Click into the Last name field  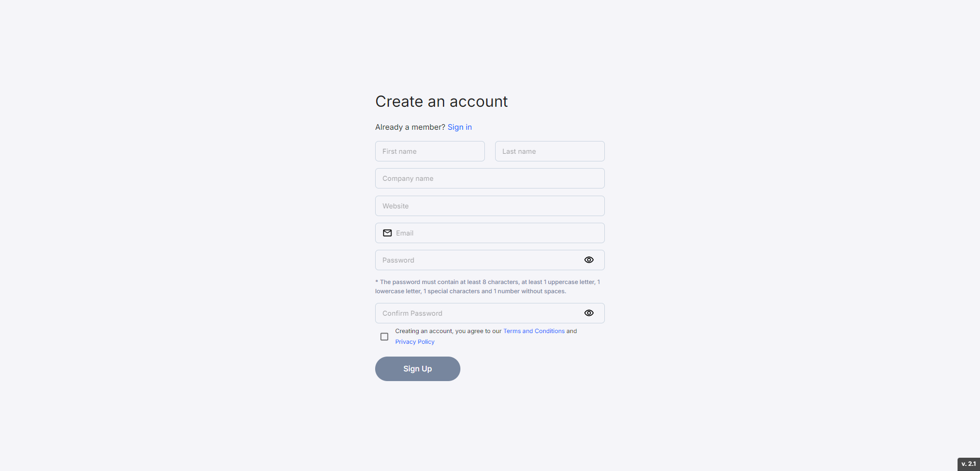(x=550, y=151)
